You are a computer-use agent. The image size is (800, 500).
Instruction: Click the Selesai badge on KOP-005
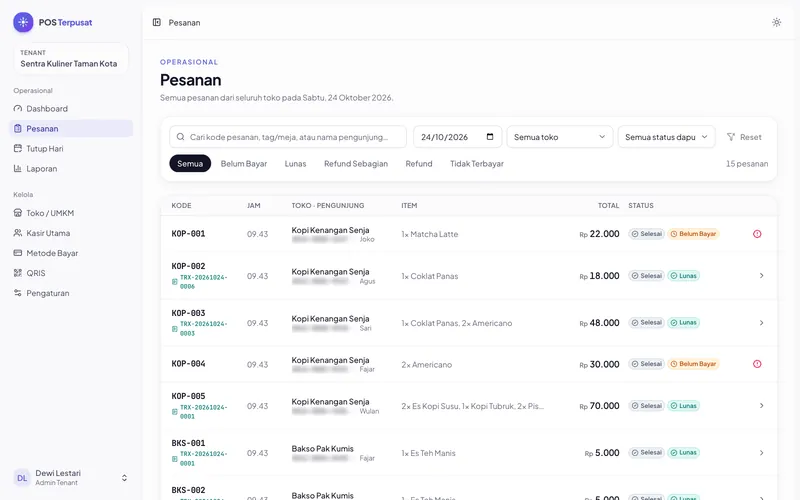646,406
